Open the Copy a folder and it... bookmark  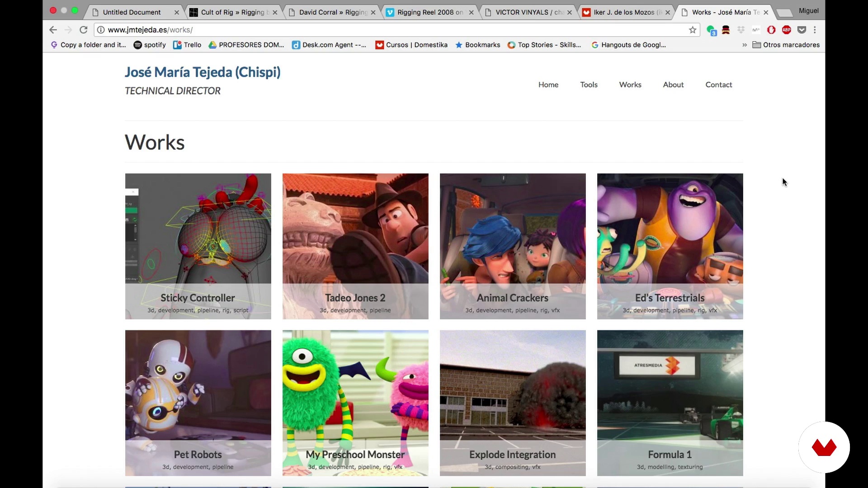pyautogui.click(x=89, y=45)
